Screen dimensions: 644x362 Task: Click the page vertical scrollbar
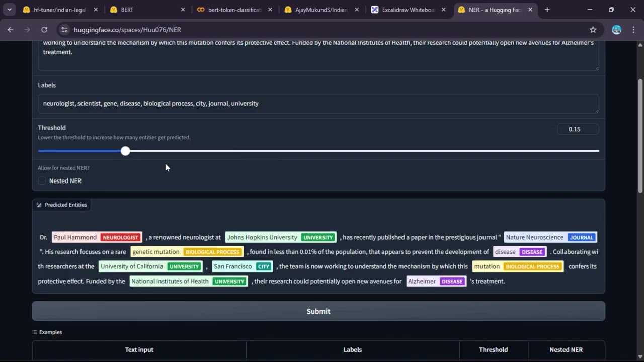640,136
